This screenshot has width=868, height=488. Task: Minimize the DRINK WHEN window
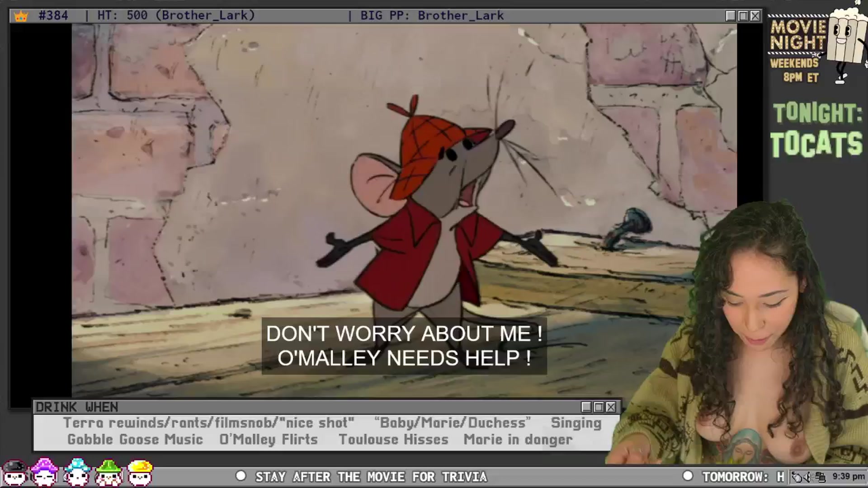pos(586,407)
